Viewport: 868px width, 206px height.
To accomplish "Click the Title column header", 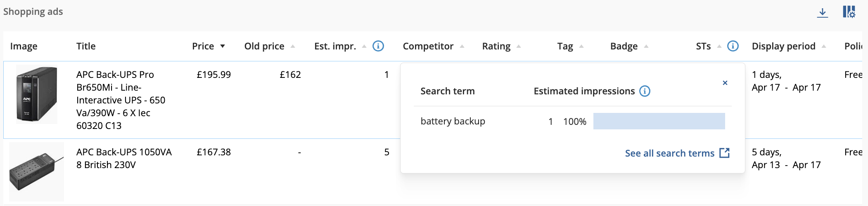I will (86, 46).
